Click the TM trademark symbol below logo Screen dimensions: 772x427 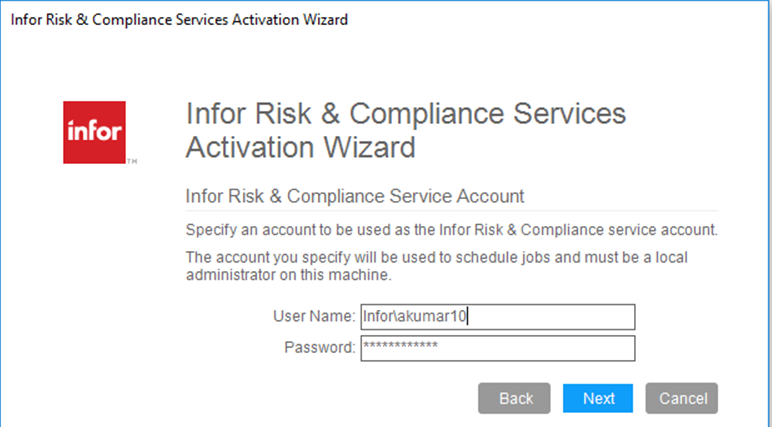tap(132, 159)
